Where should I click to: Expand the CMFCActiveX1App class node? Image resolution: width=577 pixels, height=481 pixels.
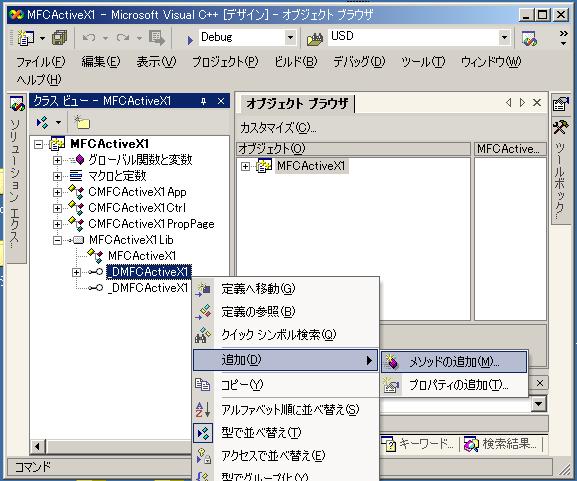pos(57,192)
